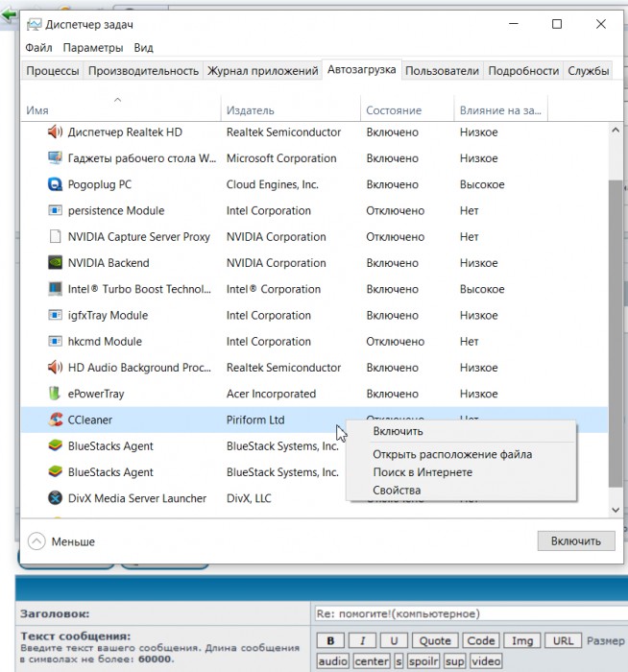Click the Task Manager title bar icon

pyautogui.click(x=35, y=24)
